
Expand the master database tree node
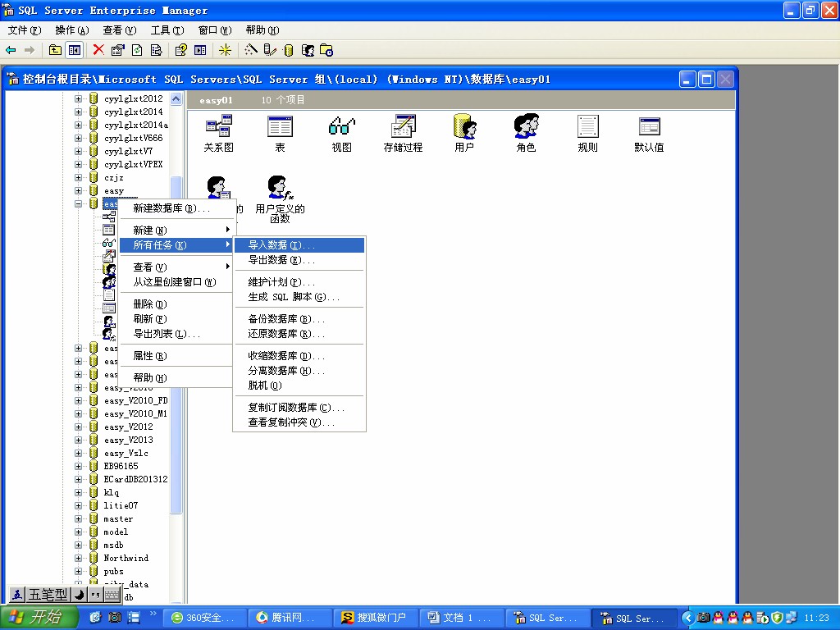79,518
